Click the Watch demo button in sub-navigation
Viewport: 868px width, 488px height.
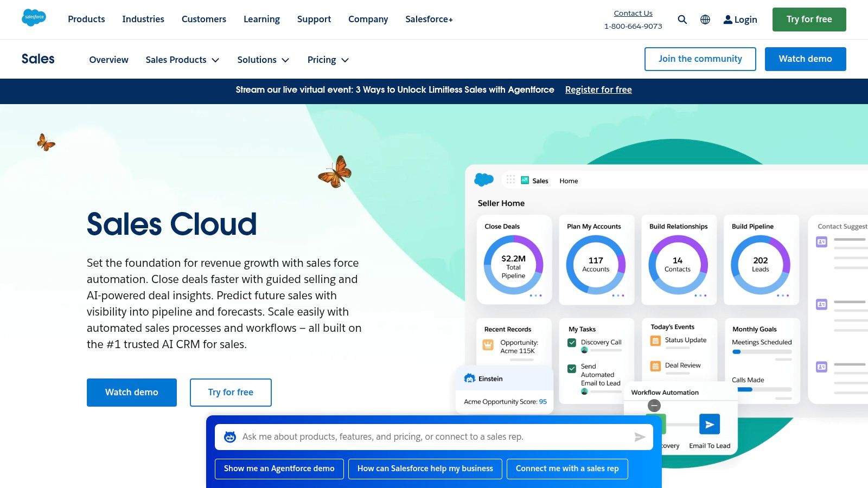[x=806, y=59]
